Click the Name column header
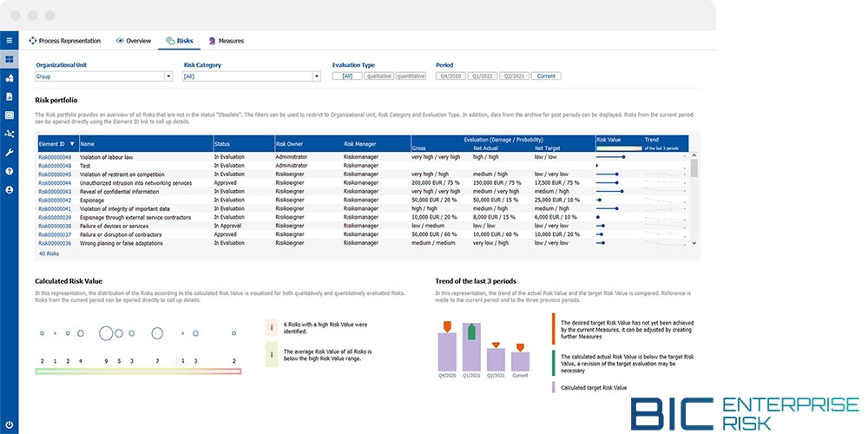Image resolution: width=868 pixels, height=434 pixels. [x=87, y=144]
